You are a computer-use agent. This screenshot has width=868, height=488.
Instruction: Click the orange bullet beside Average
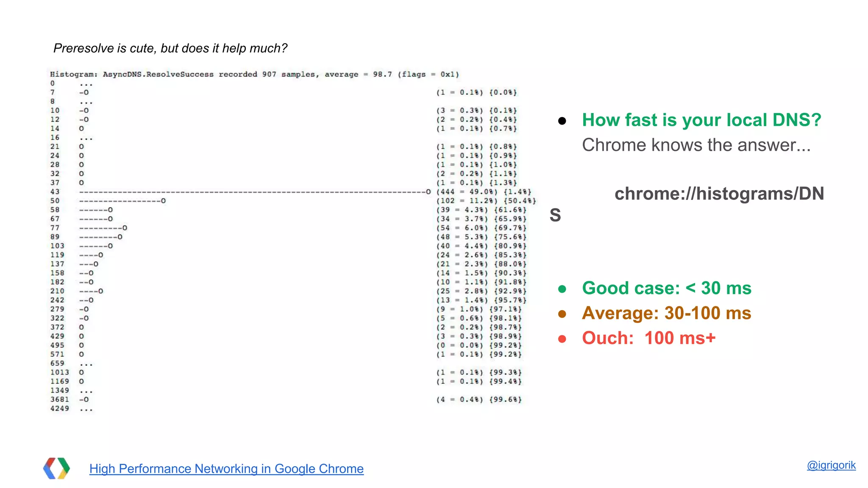[562, 314]
